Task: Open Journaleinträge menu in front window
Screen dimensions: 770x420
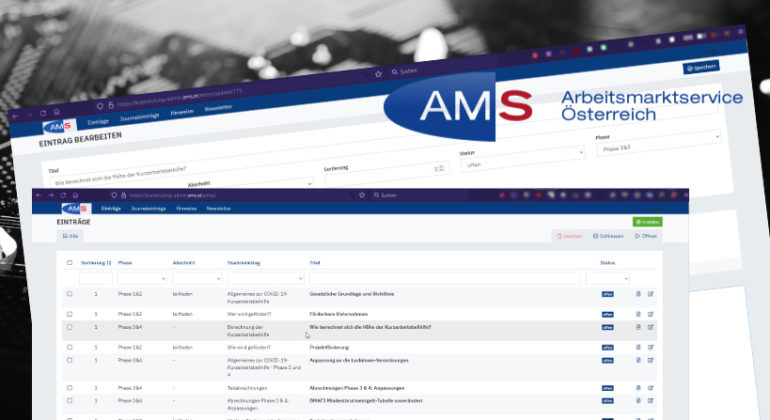Action: point(148,208)
